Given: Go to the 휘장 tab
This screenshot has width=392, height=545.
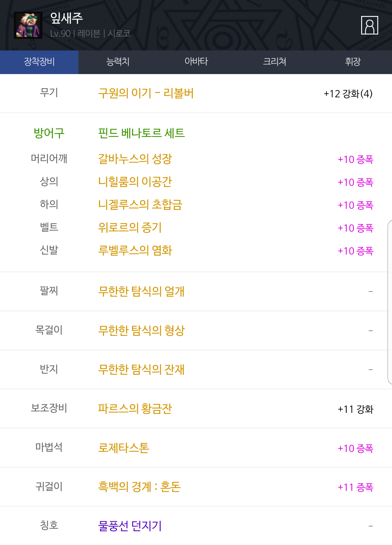Looking at the screenshot, I should 353,62.
